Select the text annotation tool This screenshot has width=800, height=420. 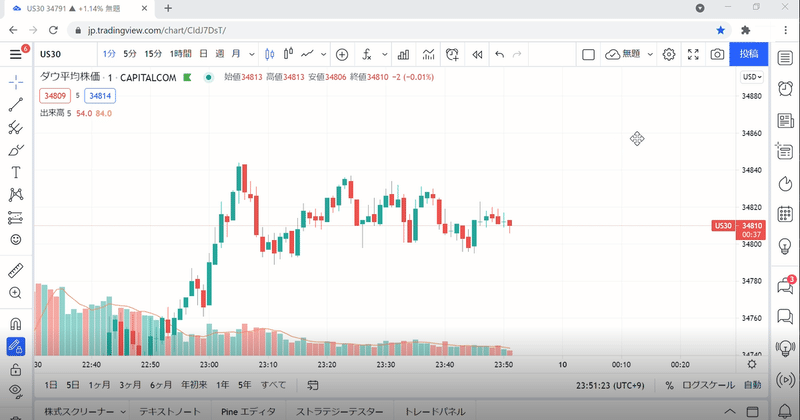click(x=16, y=172)
